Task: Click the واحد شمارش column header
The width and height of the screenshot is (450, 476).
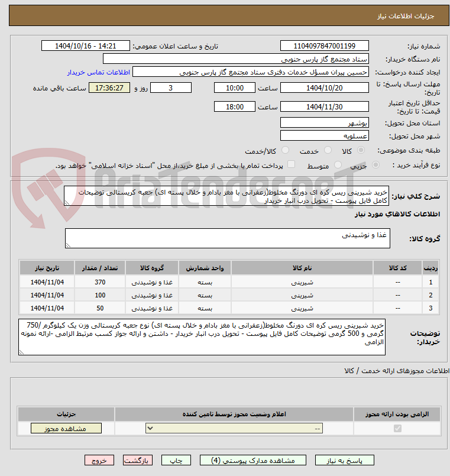Action: pos(205,268)
